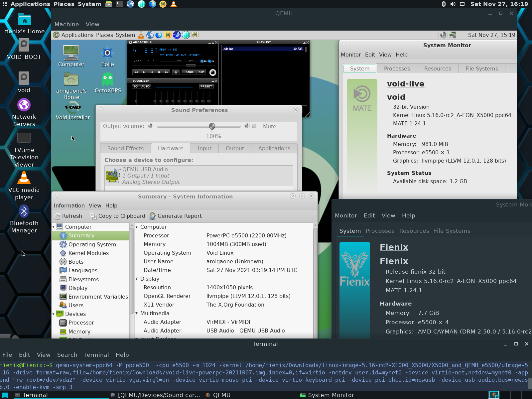Open the VLC media player desktop icon
The width and height of the screenshot is (532, 399).
click(24, 178)
